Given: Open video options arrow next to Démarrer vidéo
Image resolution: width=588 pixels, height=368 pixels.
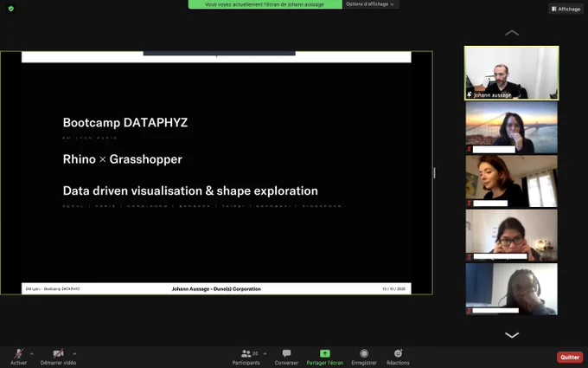Looking at the screenshot, I should pos(74,354).
